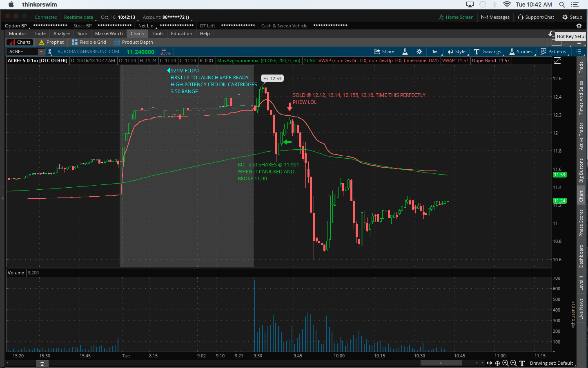This screenshot has width=588, height=368.
Task: Select the Charts subtab with bar icon
Action: pos(20,42)
